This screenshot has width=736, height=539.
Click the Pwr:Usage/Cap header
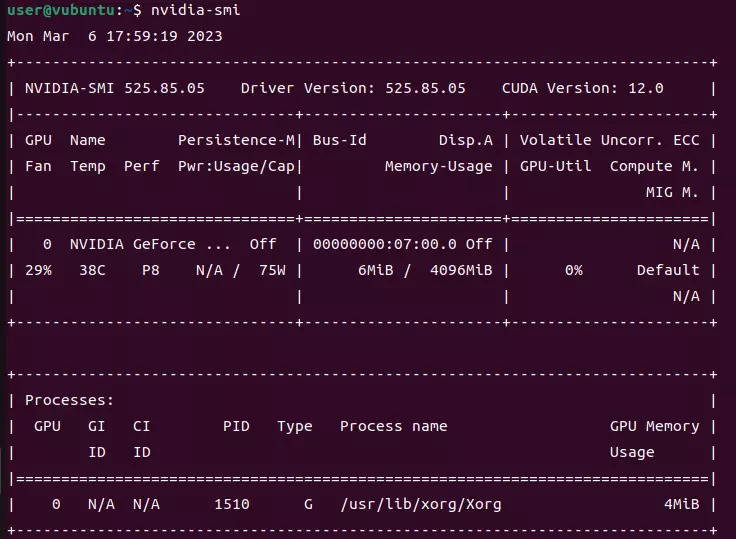click(x=236, y=166)
